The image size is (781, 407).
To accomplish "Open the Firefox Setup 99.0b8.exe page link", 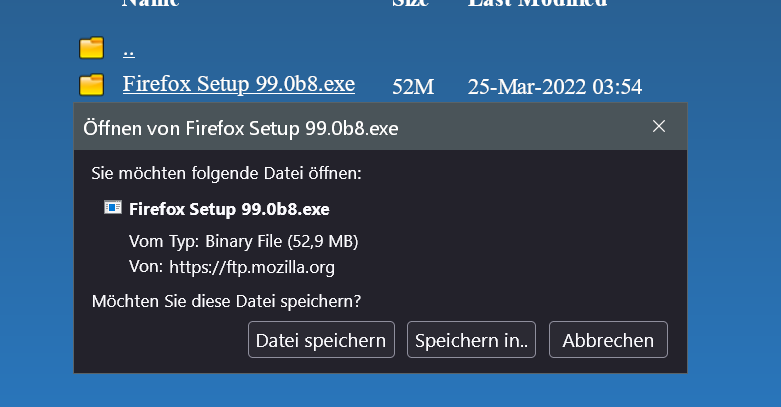I will tap(238, 84).
